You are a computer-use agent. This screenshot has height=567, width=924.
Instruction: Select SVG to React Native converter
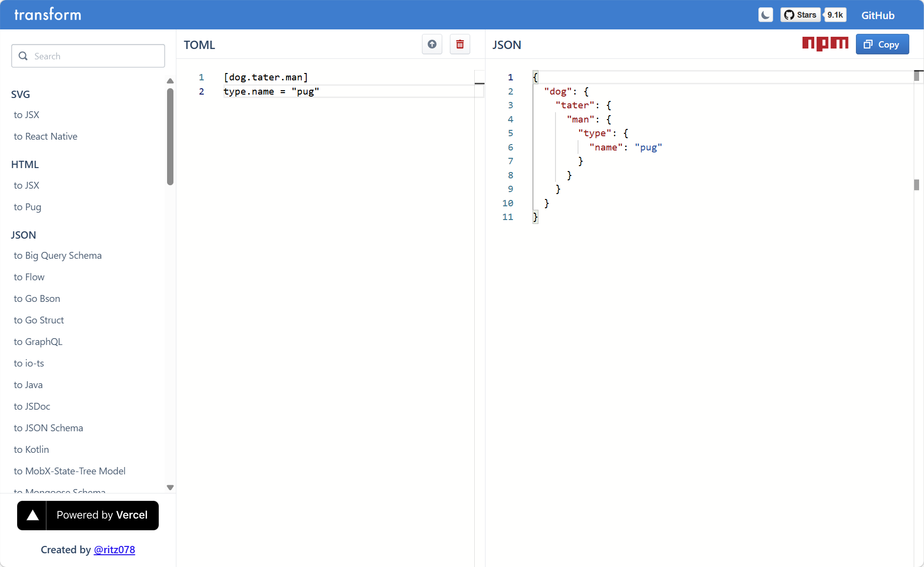tap(46, 137)
